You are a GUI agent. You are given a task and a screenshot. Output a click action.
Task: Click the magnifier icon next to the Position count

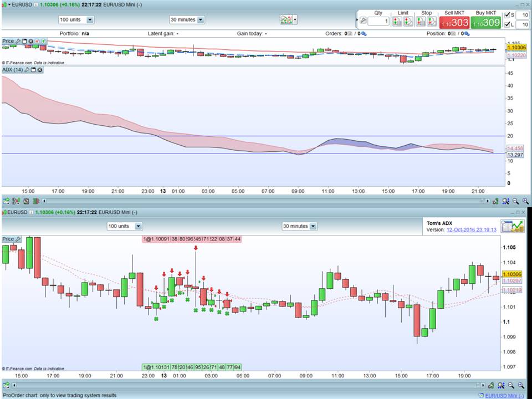467,34
